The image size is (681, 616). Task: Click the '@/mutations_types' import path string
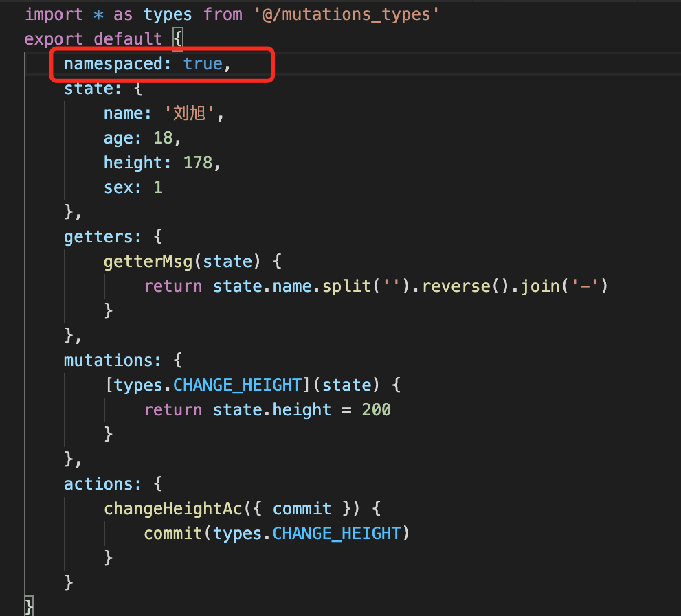346,14
